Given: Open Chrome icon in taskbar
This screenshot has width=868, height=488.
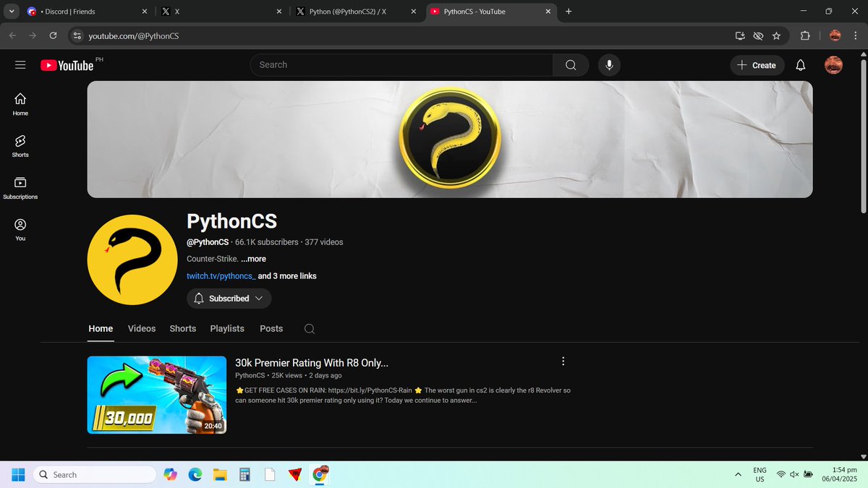Looking at the screenshot, I should [319, 474].
